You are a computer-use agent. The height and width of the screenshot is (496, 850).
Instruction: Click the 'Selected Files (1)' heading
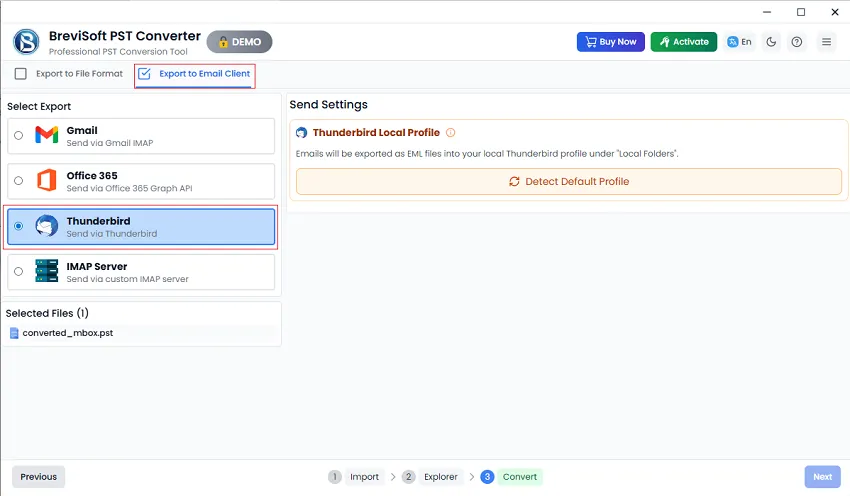click(47, 313)
